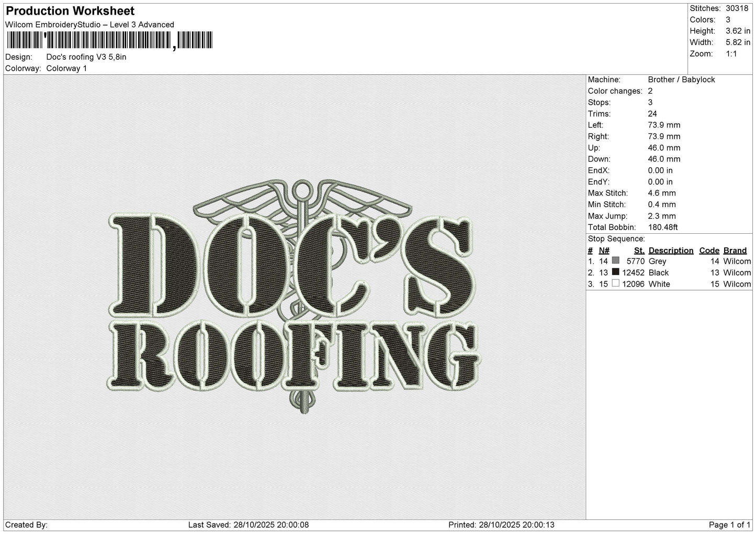Click the design name "Doc's roofing V3 5,8in"
756x534 pixels.
pyautogui.click(x=86, y=57)
